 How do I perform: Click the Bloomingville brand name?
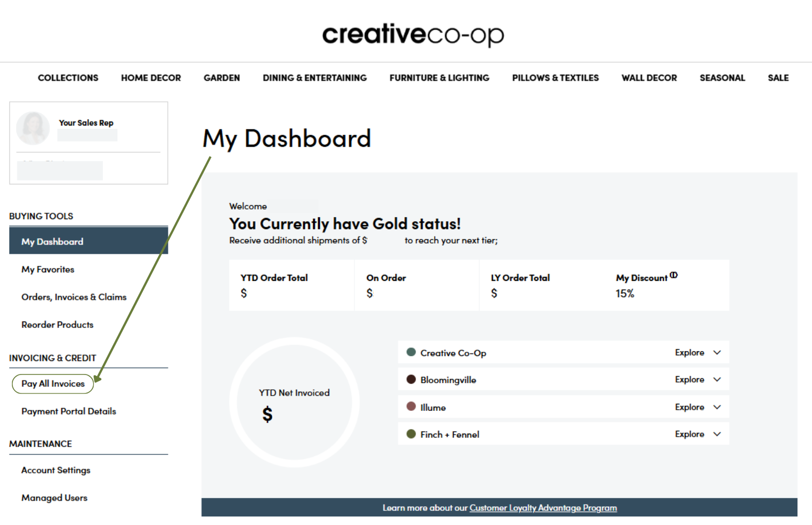(x=448, y=380)
